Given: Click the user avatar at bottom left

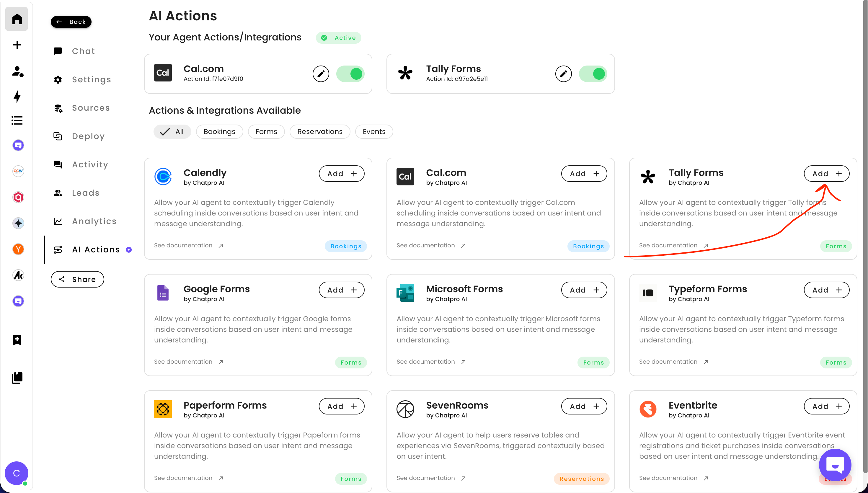Looking at the screenshot, I should pyautogui.click(x=16, y=473).
